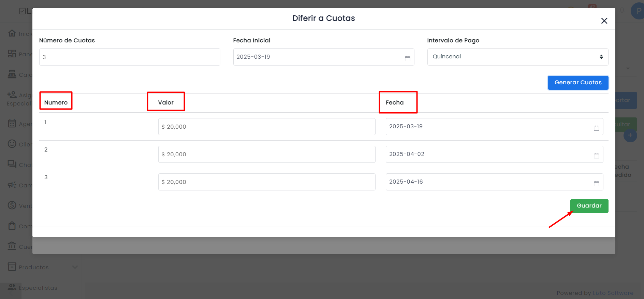644x299 pixels.
Task: Edit the second installment value field
Action: point(267,154)
